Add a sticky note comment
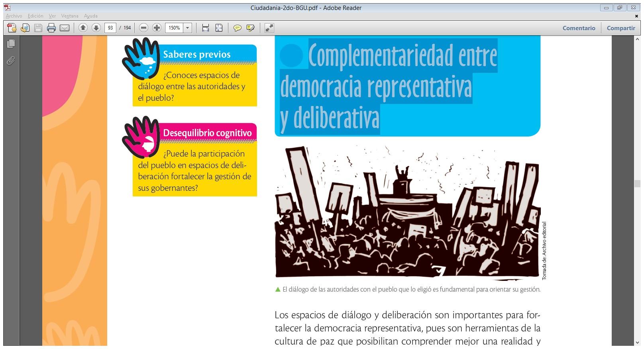Screen dimensions: 644x349 238,28
